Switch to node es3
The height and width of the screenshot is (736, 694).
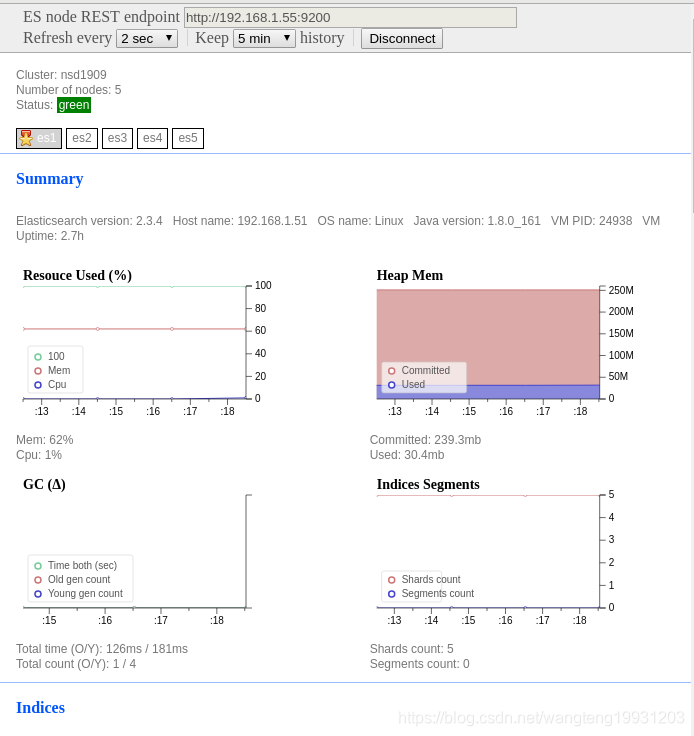coord(117,138)
